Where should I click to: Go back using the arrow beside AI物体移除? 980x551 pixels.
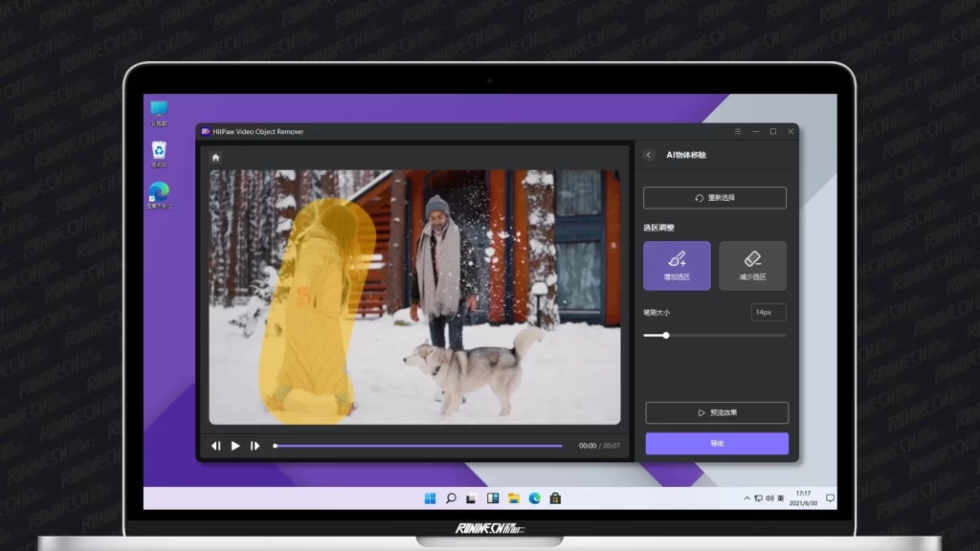coord(649,155)
